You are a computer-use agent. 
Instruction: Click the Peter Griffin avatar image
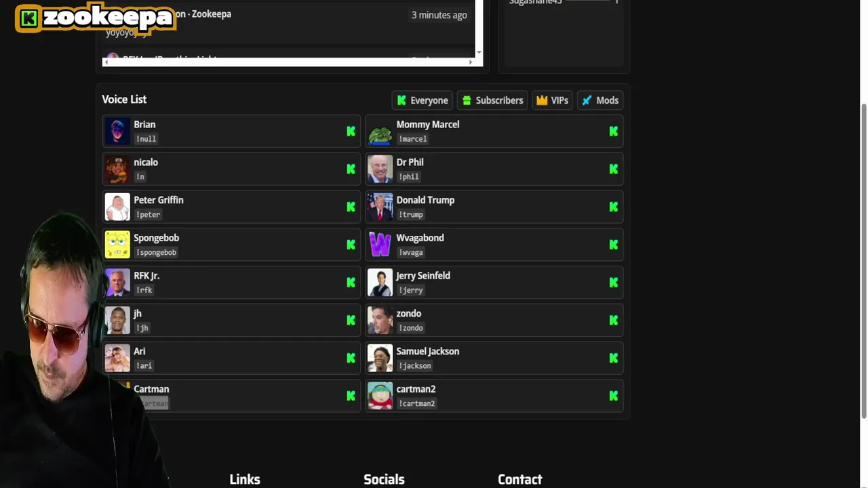click(x=117, y=207)
